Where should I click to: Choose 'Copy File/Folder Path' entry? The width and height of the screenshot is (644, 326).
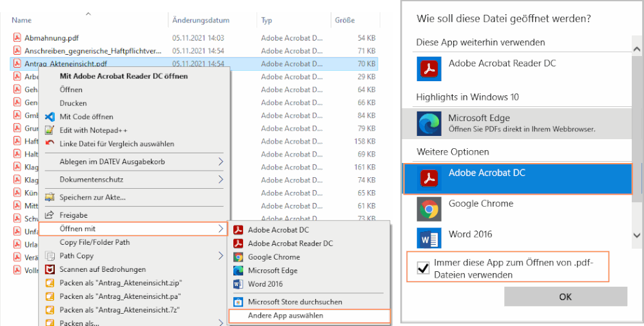95,242
